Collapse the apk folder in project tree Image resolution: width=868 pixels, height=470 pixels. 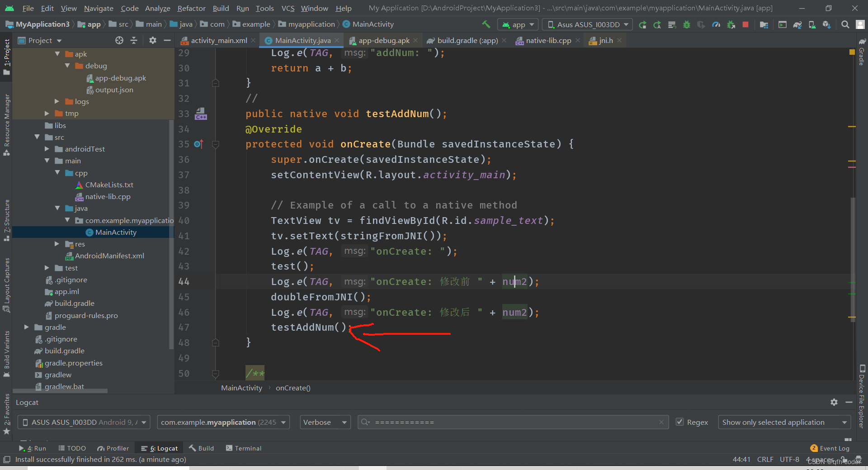pyautogui.click(x=57, y=54)
